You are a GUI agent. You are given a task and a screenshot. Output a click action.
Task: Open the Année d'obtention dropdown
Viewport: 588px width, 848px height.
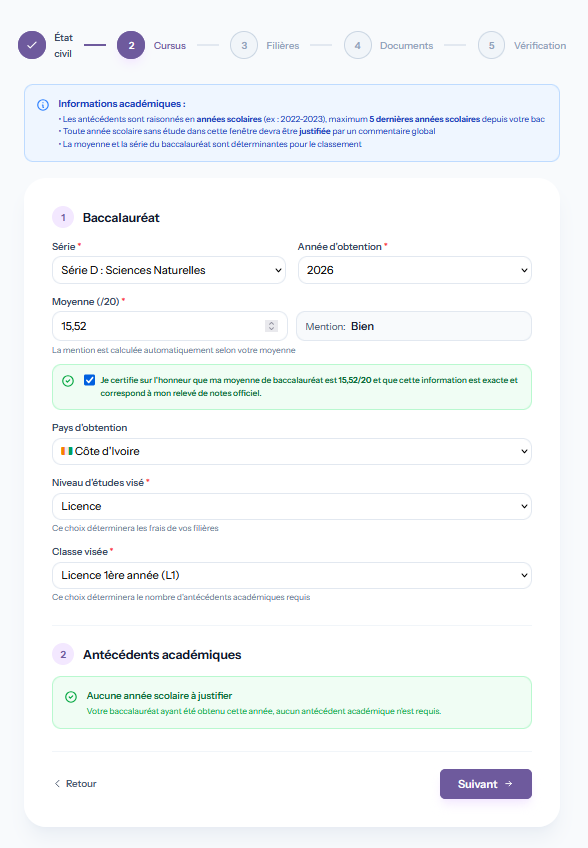[415, 270]
